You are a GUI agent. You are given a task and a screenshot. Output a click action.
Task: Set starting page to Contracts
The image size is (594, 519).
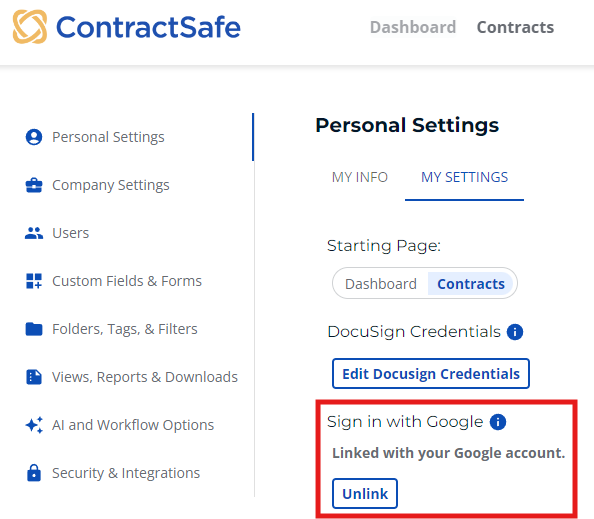click(x=471, y=284)
